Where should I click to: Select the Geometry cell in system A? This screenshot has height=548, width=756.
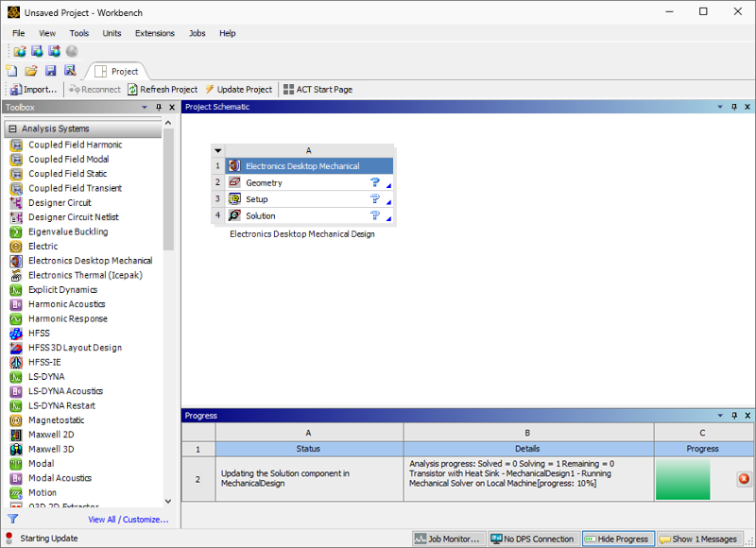(264, 183)
